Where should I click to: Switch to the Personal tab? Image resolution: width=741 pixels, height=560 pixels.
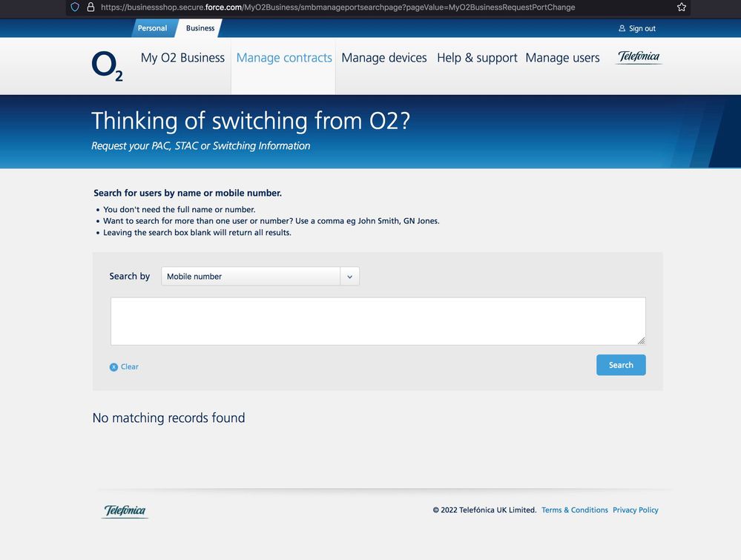(152, 28)
